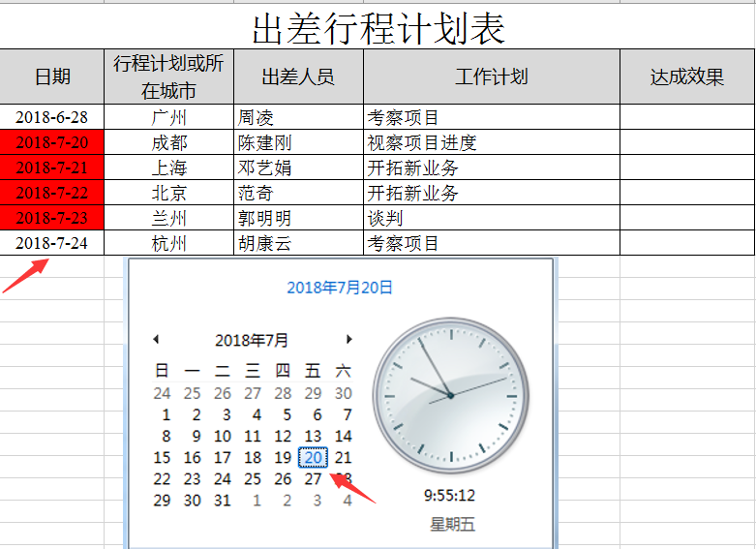Image resolution: width=756 pixels, height=549 pixels.
Task: Select the city cell 广州
Action: (168, 117)
